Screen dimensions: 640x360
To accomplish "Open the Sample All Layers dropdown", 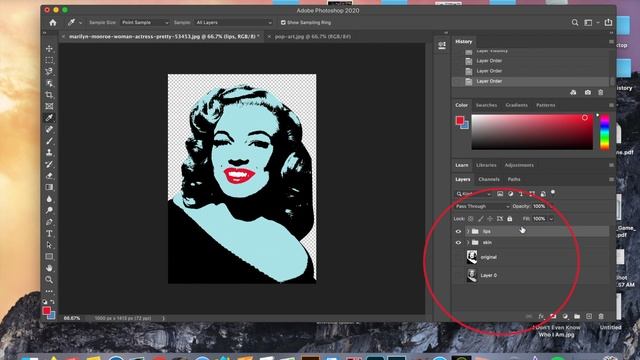I will click(233, 22).
